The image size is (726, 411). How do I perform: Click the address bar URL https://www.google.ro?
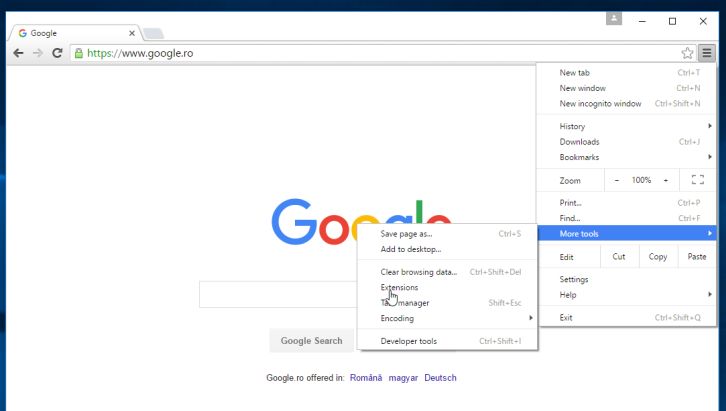[140, 53]
